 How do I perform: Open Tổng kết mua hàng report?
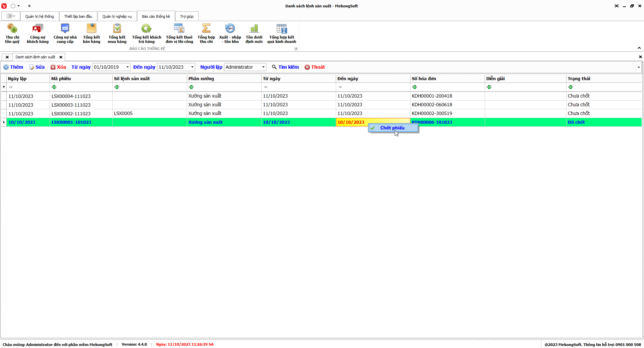pyautogui.click(x=117, y=34)
